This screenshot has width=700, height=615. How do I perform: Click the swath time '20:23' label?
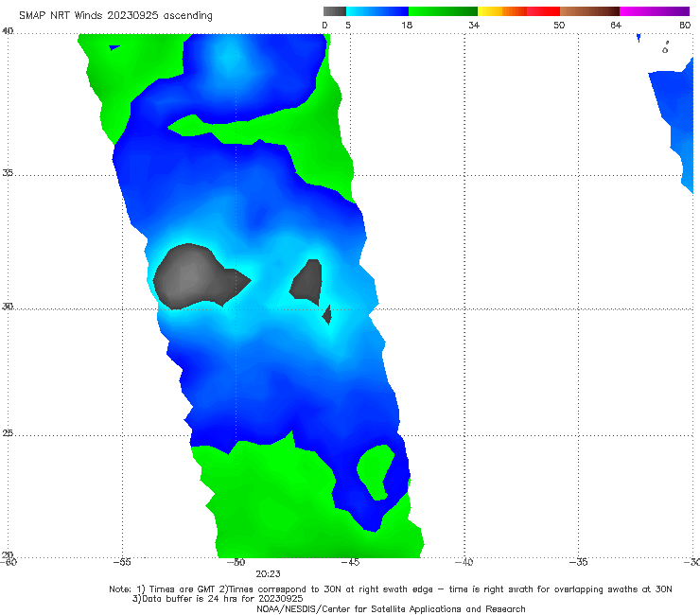point(268,574)
